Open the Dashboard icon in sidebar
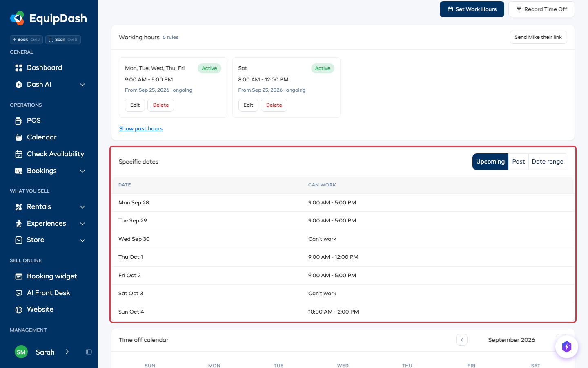 pyautogui.click(x=19, y=68)
